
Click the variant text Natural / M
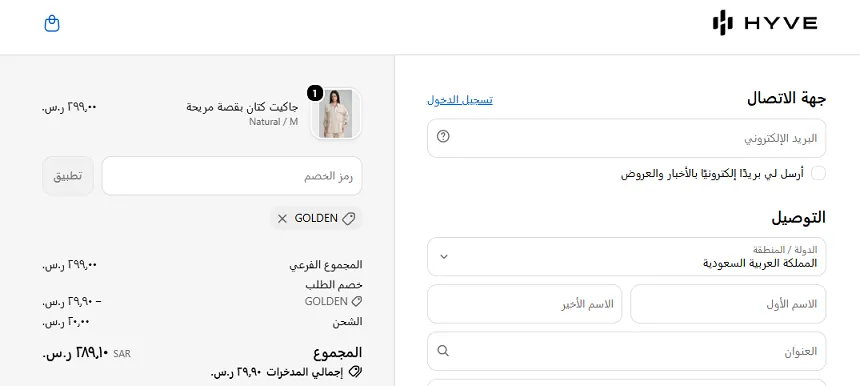tap(273, 122)
